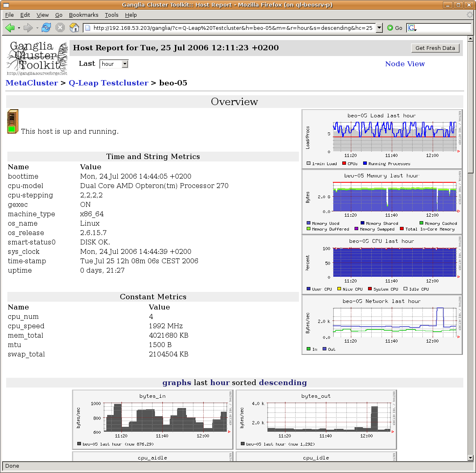Viewport: 476px width, 473px height.
Task: Expand the URL history dropdown arrow
Action: (379, 28)
